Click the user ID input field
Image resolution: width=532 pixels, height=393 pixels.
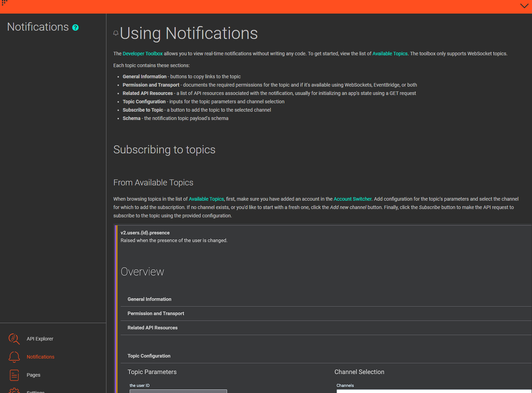click(x=178, y=391)
